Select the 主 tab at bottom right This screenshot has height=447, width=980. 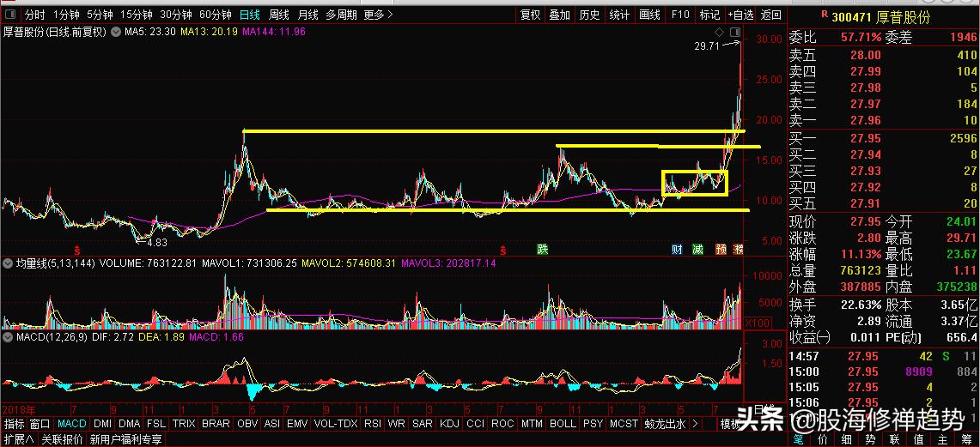click(943, 438)
